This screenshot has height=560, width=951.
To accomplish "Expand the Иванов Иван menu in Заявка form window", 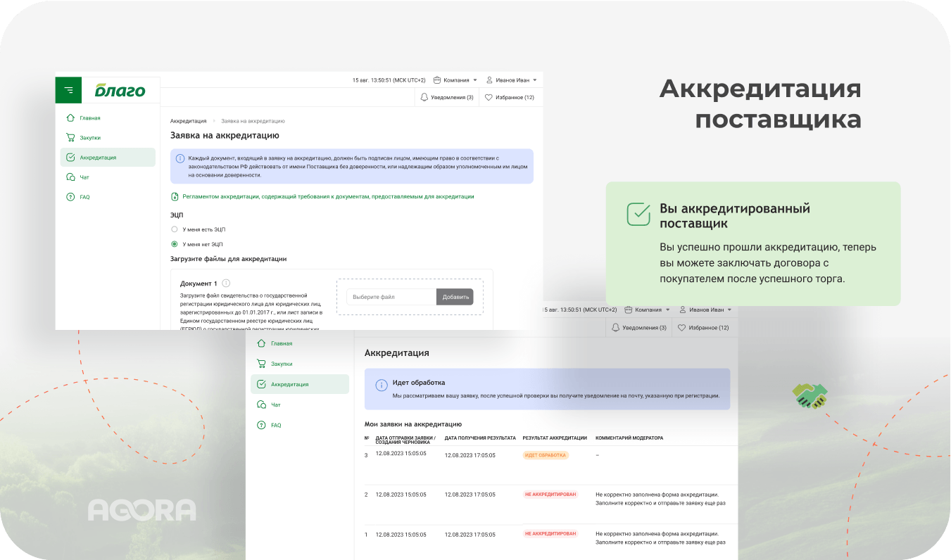I will [512, 80].
